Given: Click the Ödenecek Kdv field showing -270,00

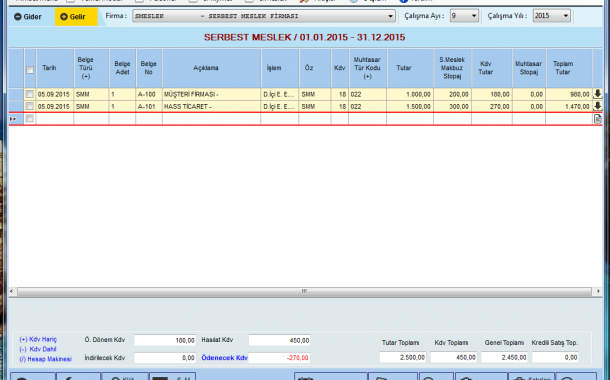Looking at the screenshot, I should pos(279,358).
